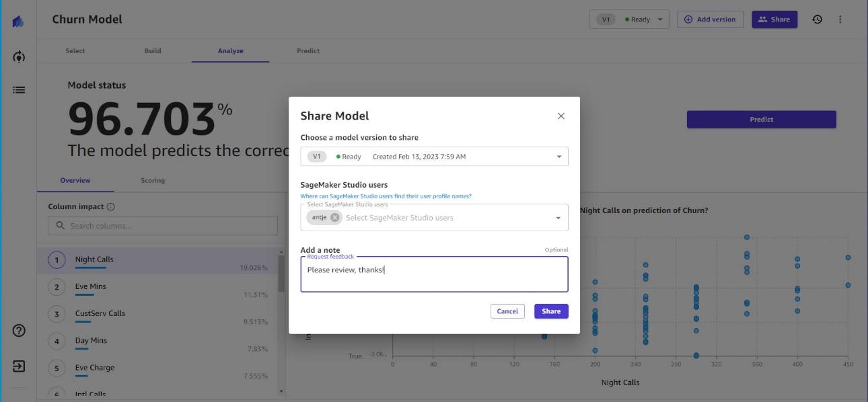Expand the V1 Ready version dropdown in header
The image size is (868, 402).
coord(630,19)
